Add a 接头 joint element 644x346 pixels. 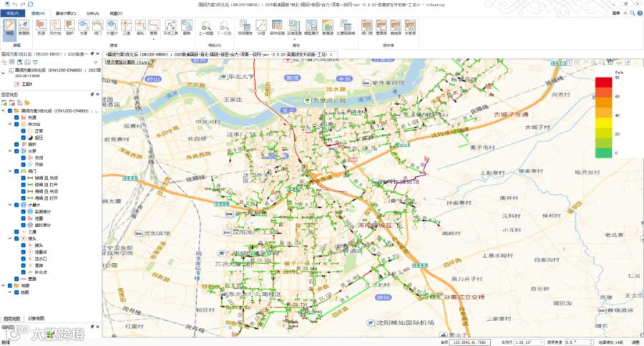(140, 27)
